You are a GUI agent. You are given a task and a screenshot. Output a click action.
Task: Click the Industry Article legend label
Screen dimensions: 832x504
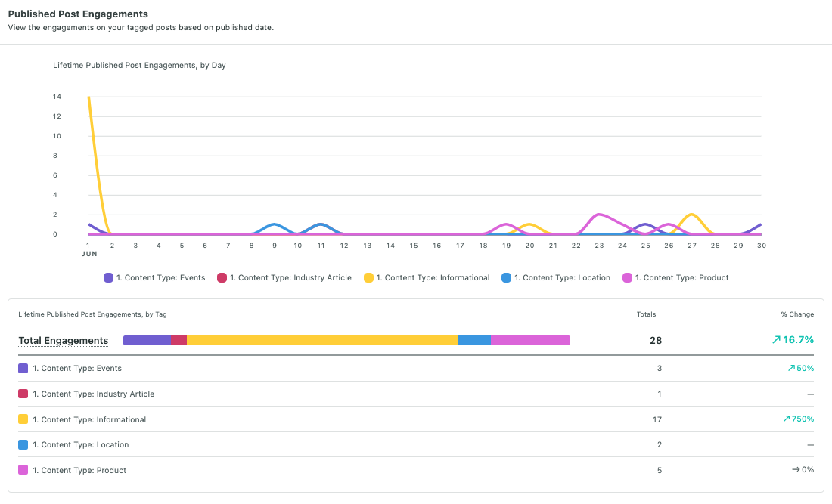[x=290, y=278]
